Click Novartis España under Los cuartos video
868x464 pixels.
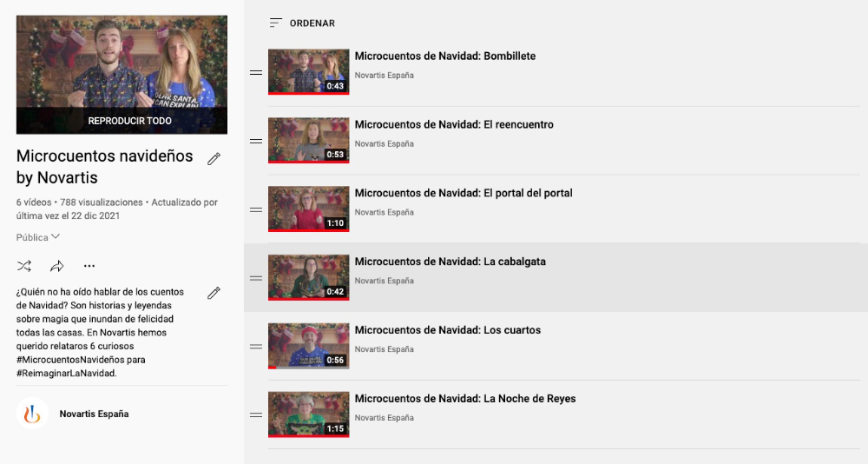385,349
